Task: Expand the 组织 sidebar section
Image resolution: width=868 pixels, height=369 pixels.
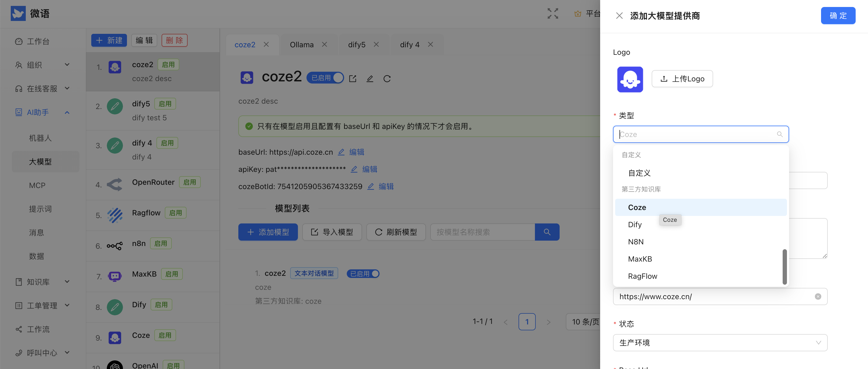Action: click(x=67, y=65)
